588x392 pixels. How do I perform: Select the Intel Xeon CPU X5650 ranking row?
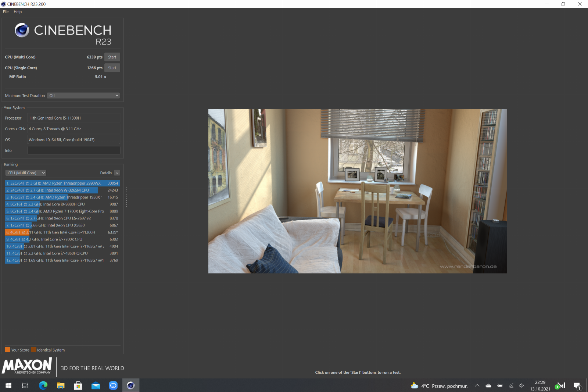[x=62, y=225]
